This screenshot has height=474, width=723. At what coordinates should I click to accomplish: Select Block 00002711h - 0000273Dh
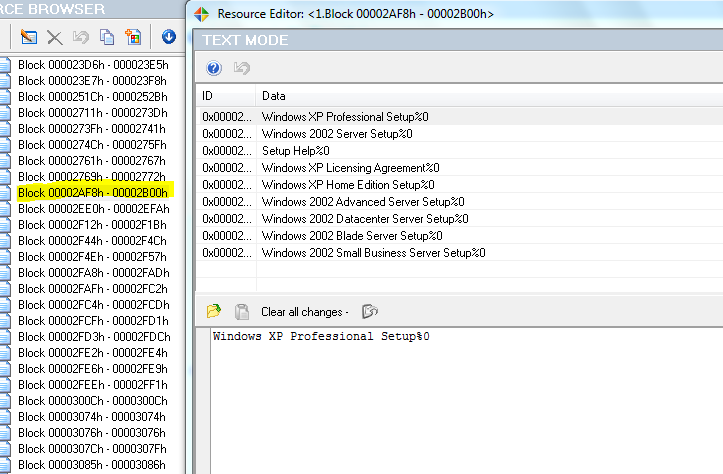(x=93, y=113)
